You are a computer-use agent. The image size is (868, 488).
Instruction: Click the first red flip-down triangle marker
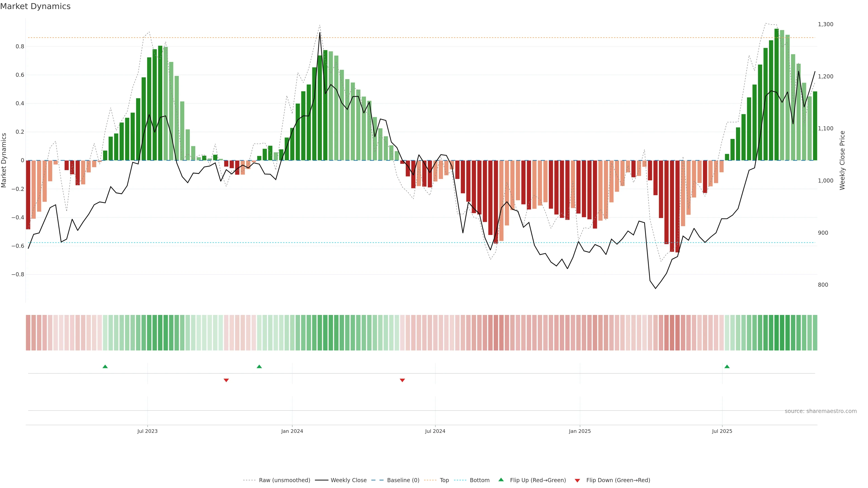click(226, 380)
